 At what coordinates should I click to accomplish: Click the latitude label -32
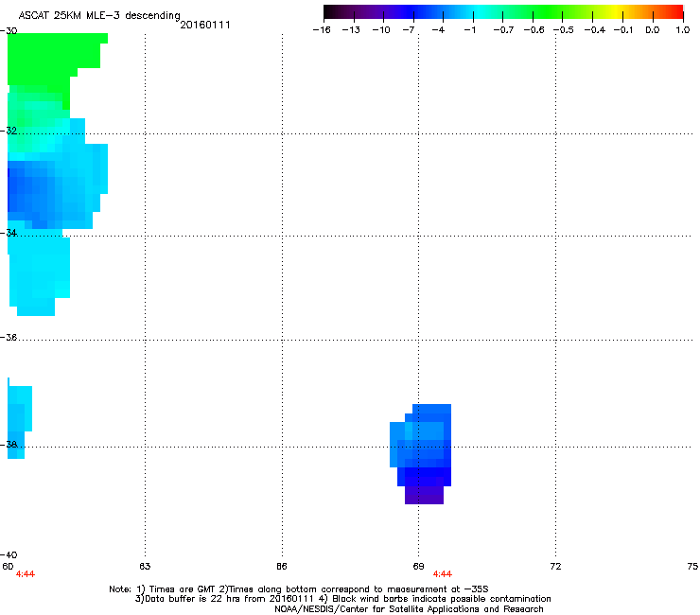(9, 131)
